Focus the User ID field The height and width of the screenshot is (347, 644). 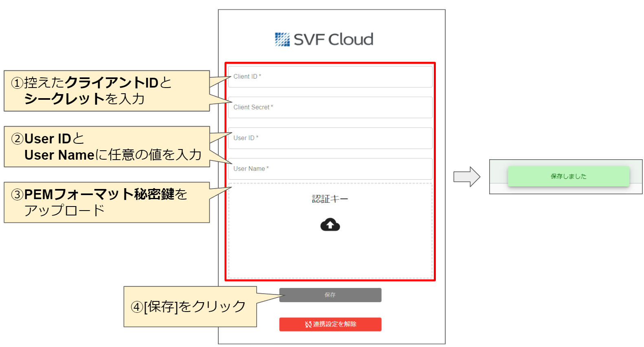click(x=330, y=138)
